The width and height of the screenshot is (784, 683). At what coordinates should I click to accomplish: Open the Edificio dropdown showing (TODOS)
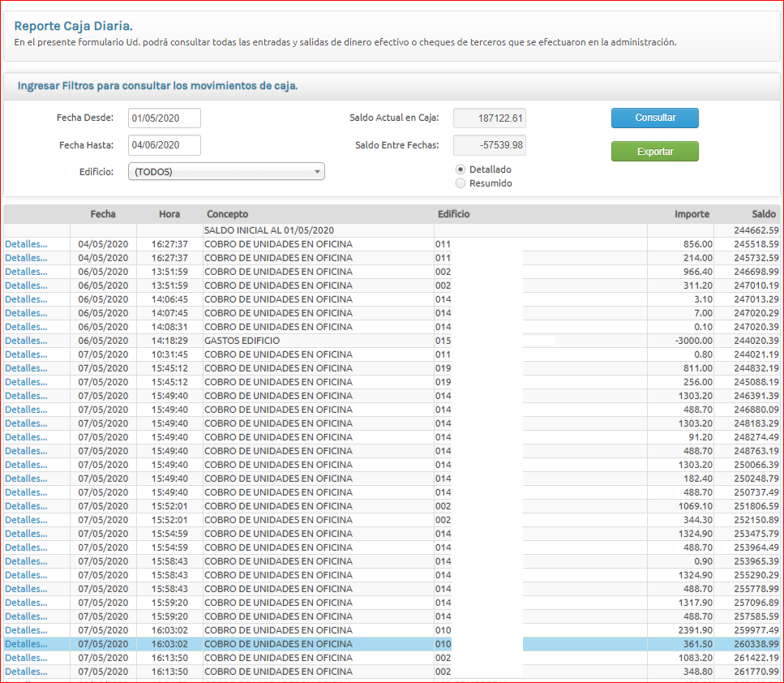(x=226, y=172)
